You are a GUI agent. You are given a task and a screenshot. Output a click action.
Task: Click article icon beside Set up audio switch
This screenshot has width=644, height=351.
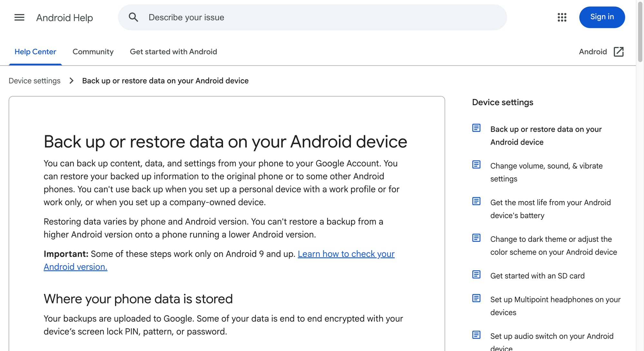point(476,335)
